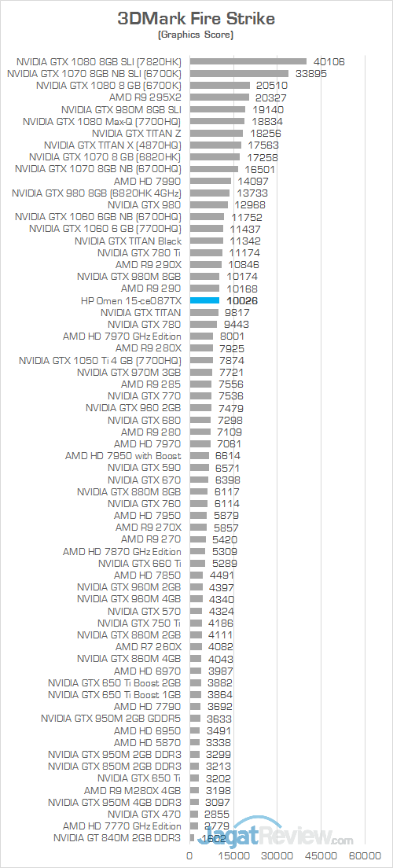Viewport: 393px width, 868px height.
Task: Select the AMD R9 295X2 label
Action: point(145,97)
